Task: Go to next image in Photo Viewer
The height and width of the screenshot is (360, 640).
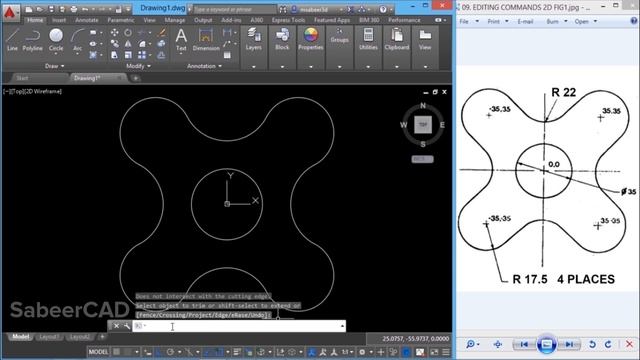Action: click(569, 344)
